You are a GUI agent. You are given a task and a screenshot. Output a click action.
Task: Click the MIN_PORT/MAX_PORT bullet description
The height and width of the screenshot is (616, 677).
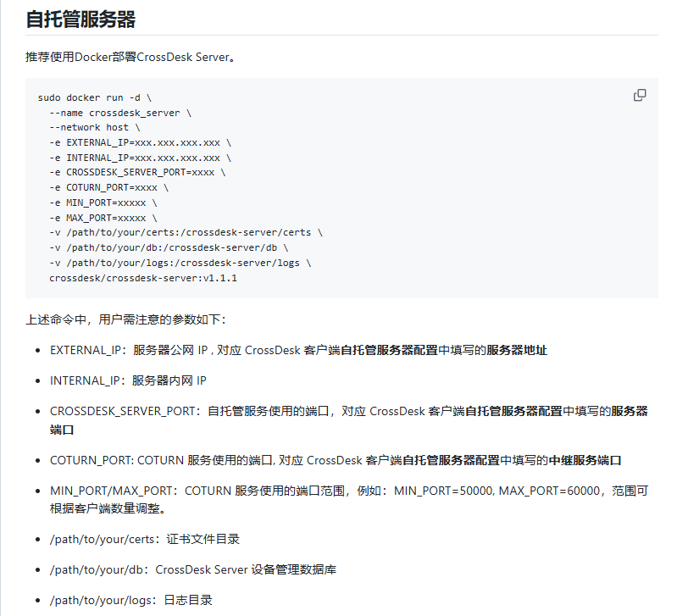click(x=349, y=499)
